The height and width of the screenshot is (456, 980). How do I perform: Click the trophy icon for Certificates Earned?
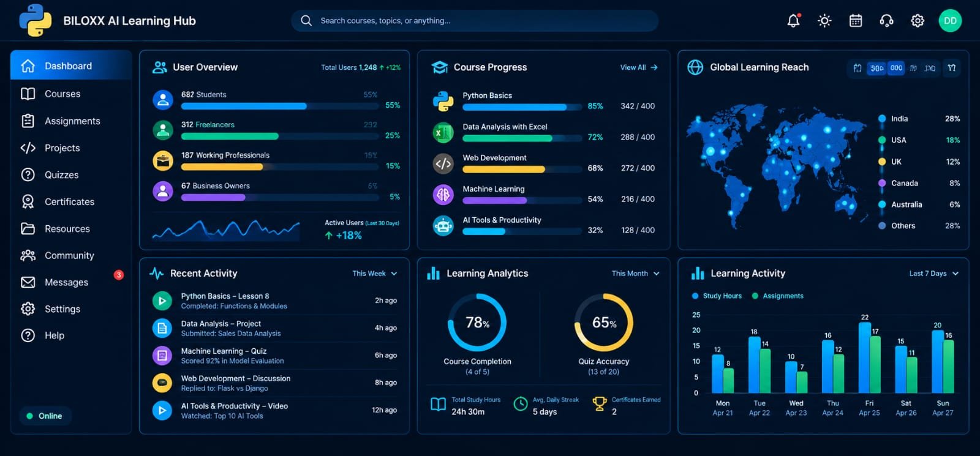[600, 404]
